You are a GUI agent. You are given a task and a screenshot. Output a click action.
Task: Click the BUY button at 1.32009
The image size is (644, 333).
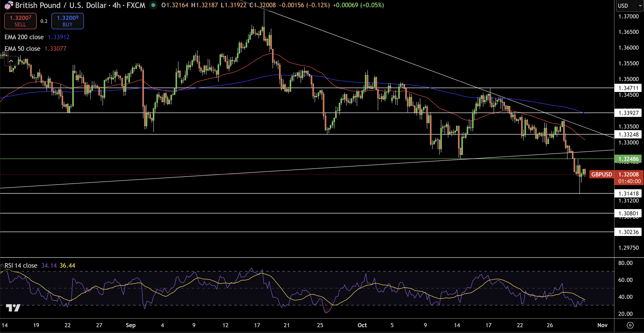pos(67,21)
